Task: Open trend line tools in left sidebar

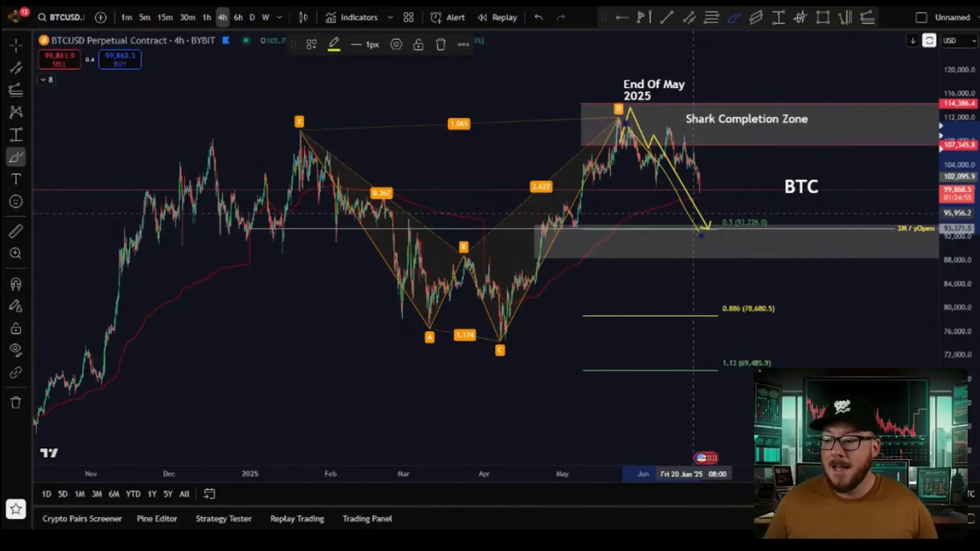Action: tap(16, 68)
